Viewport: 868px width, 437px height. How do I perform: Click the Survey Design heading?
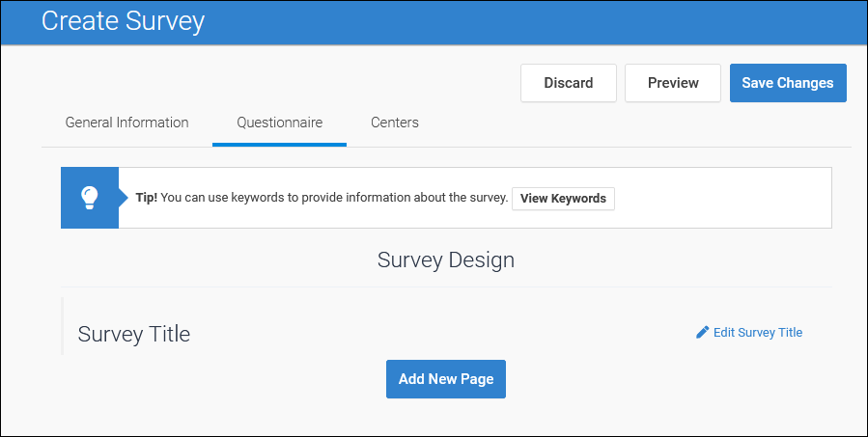point(446,259)
